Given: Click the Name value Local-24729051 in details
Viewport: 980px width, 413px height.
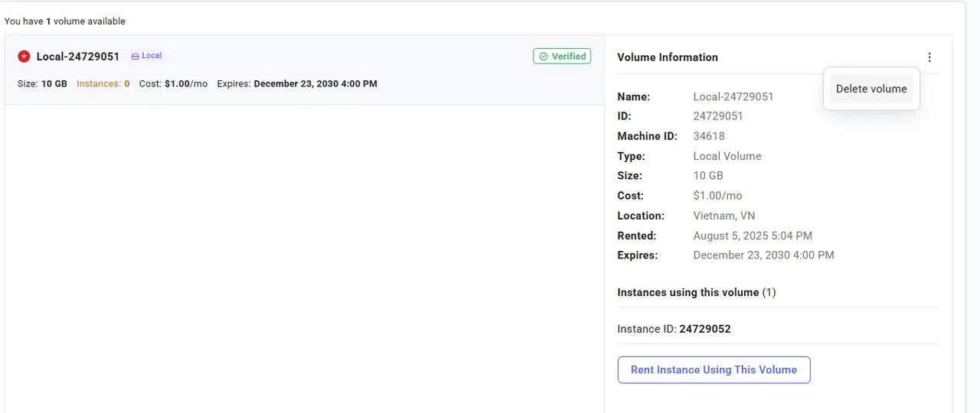Looking at the screenshot, I should (x=733, y=97).
